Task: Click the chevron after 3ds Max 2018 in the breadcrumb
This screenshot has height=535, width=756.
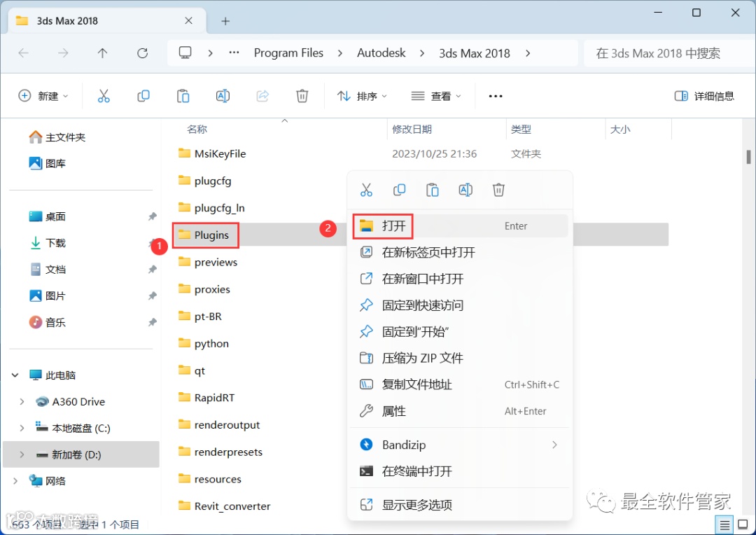Action: (x=528, y=53)
